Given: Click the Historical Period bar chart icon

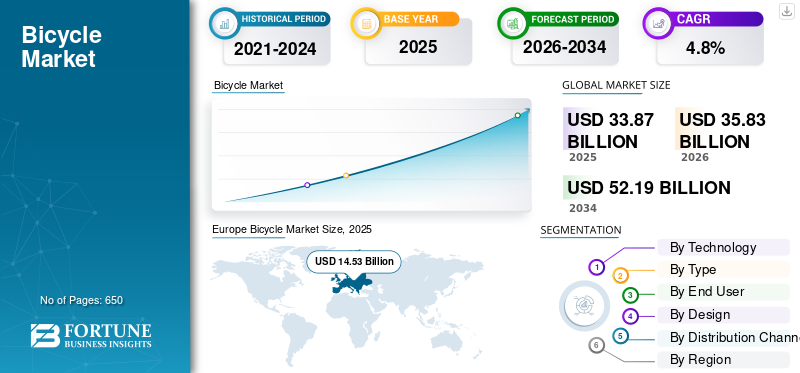Looking at the screenshot, I should pyautogui.click(x=224, y=23).
